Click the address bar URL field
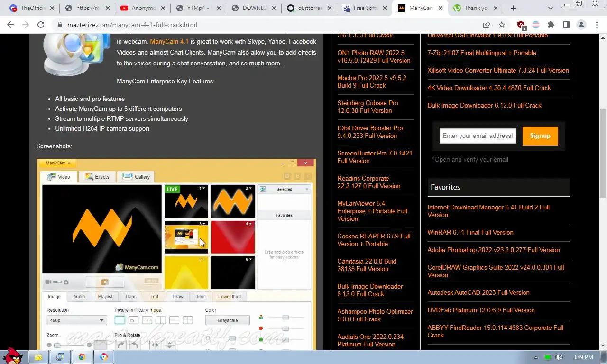The width and height of the screenshot is (607, 364). (266, 25)
